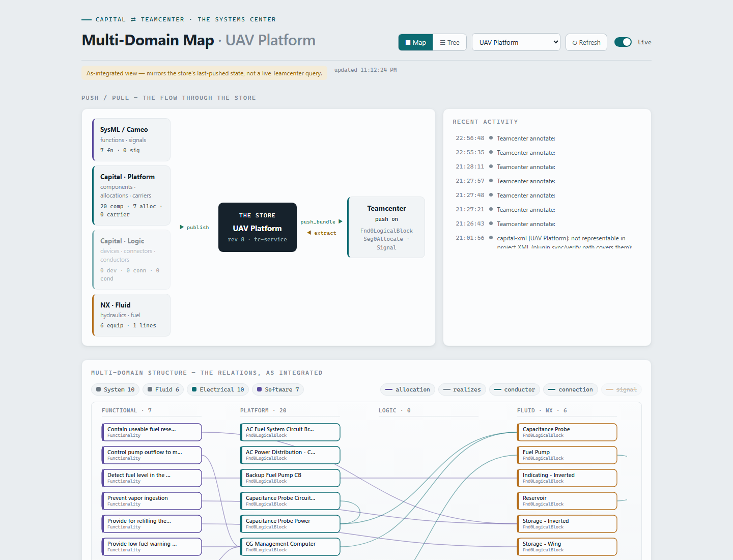Switch to the Tree view
The height and width of the screenshot is (560, 733).
(449, 42)
